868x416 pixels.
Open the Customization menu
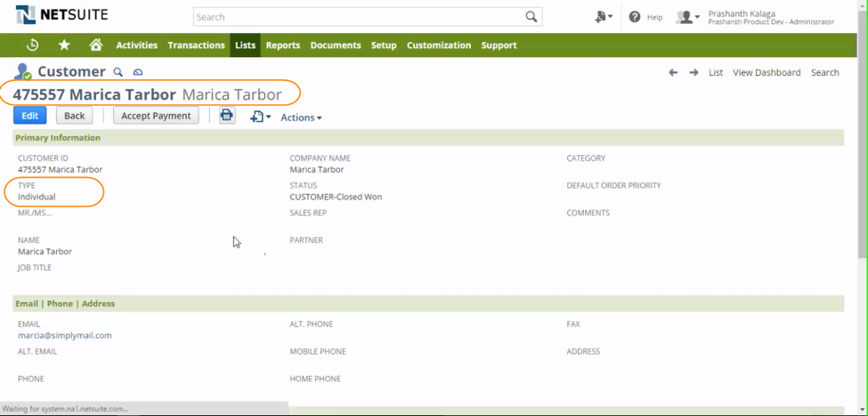click(439, 45)
